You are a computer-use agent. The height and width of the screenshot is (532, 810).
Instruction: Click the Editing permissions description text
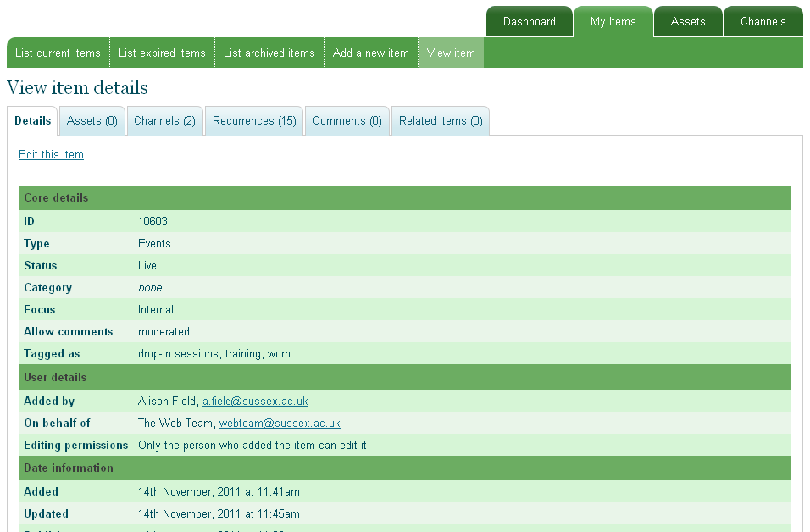(252, 446)
